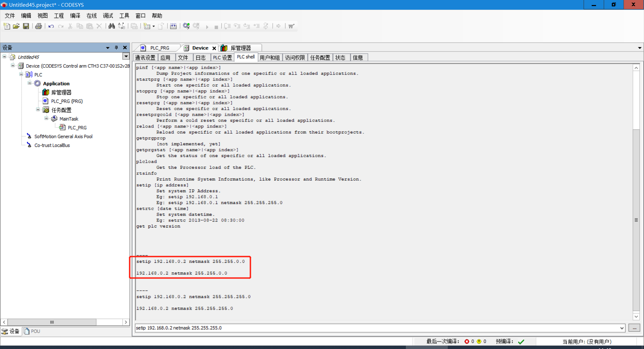644x349 pixels.
Task: Click the PLC shell vertical scrollbar thumb
Action: [x=636, y=220]
